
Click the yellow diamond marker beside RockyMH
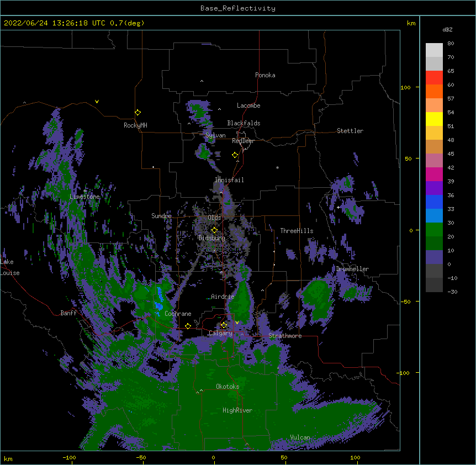tap(137, 113)
